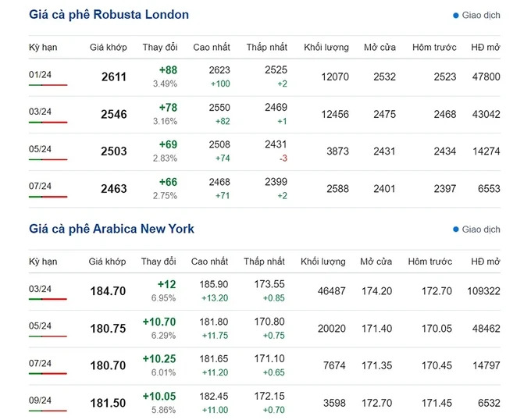Sort Robusta table by Kỳ hạn column

(43, 48)
